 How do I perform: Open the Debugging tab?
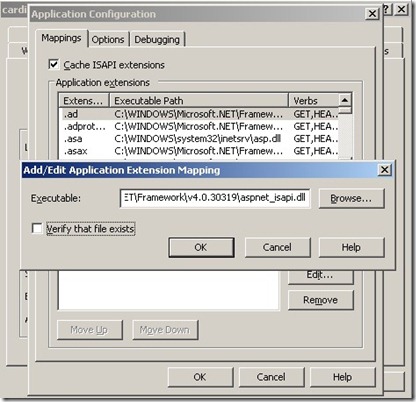click(x=157, y=40)
